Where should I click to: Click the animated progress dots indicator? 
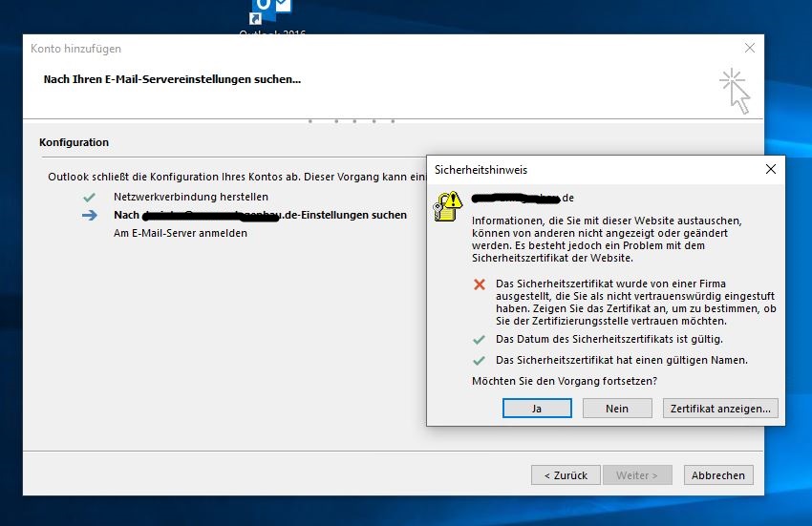(x=353, y=121)
